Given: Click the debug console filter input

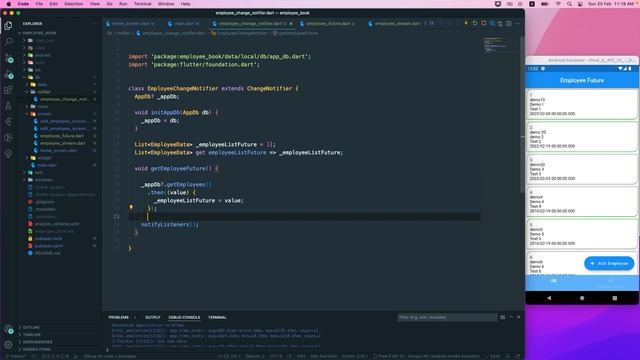Looking at the screenshot, I should 447,317.
